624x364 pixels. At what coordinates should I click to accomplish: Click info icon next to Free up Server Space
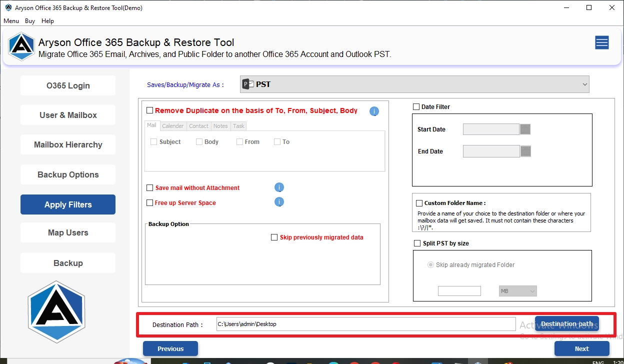click(x=279, y=202)
